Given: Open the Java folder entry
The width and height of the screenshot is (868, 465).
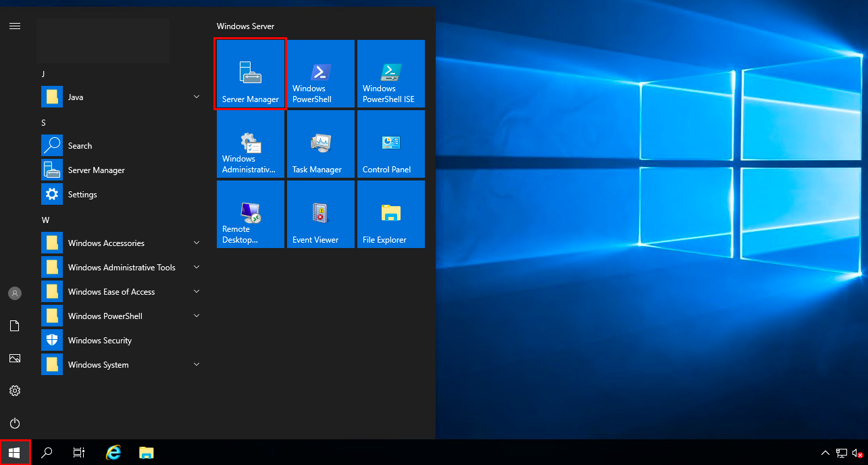Looking at the screenshot, I should coord(123,97).
